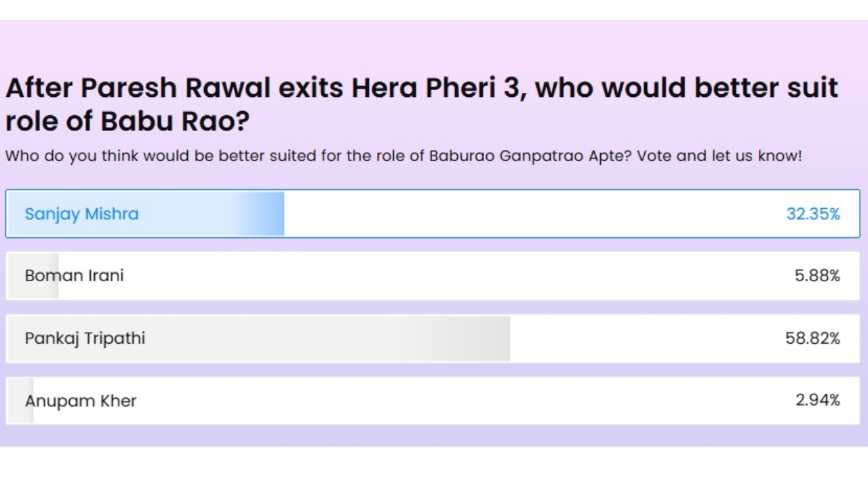Click 'Baburao Ganpatrao Apte' in the subtitle
Viewport: 868px width, 488px height.
click(531, 156)
